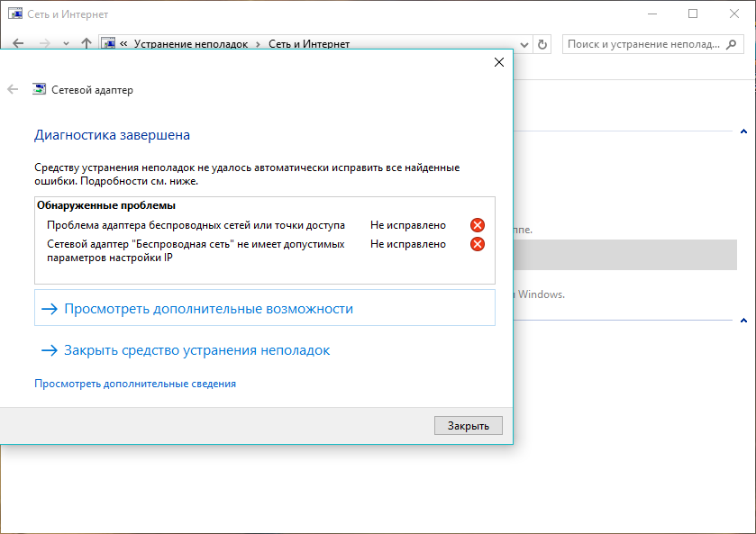Close the troubleshooter dialog with the X
Viewport: 756px width, 534px height.
499,62
